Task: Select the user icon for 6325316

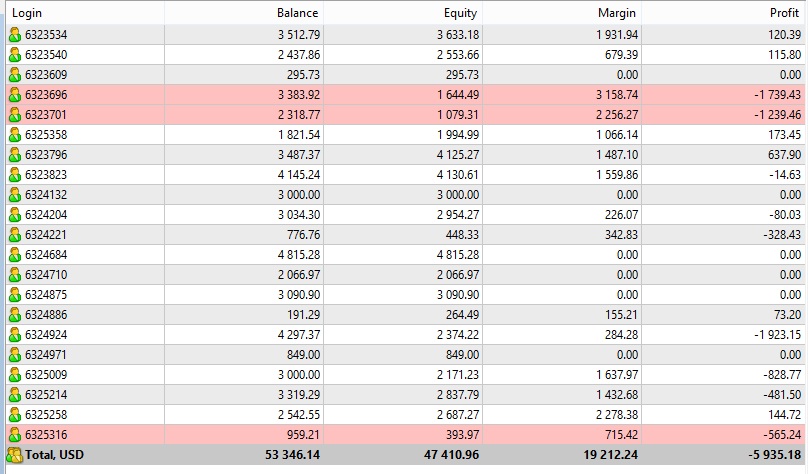Action: click(15, 435)
